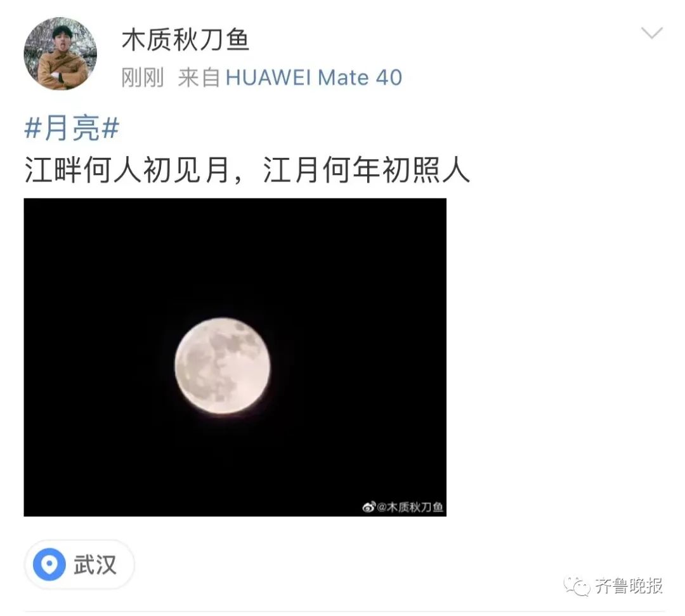Click the bright full moon in photo
The height and width of the screenshot is (616, 685).
[223, 365]
